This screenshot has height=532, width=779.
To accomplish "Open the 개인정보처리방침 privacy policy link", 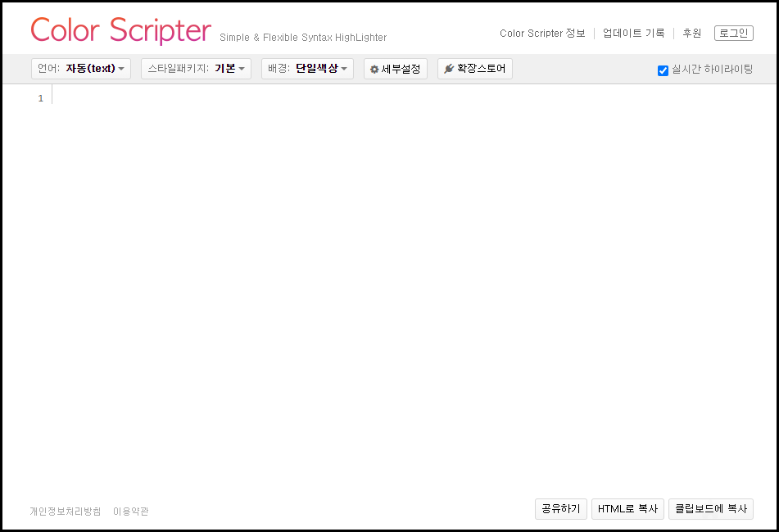I will point(65,512).
